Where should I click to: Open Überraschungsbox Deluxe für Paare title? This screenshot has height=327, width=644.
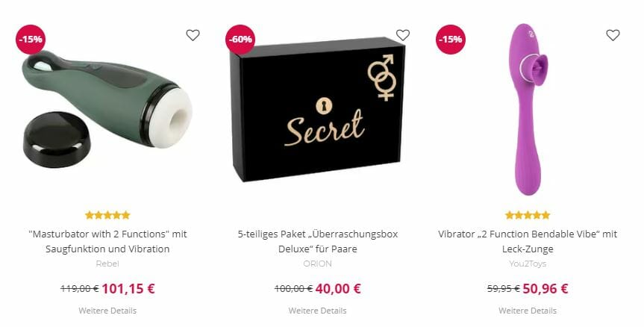(x=318, y=242)
